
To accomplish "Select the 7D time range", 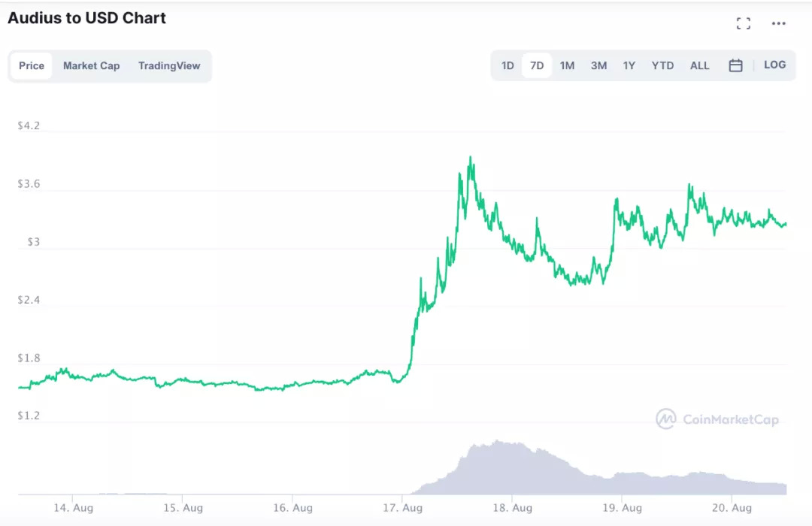I will pyautogui.click(x=537, y=66).
